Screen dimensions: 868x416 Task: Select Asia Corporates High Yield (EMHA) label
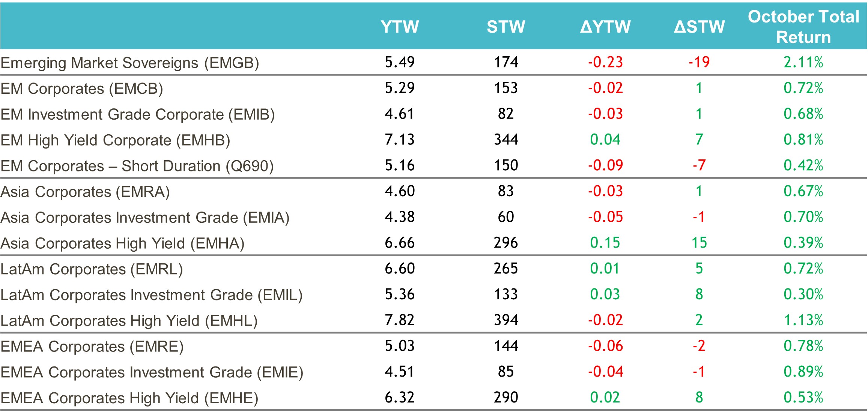click(x=122, y=243)
